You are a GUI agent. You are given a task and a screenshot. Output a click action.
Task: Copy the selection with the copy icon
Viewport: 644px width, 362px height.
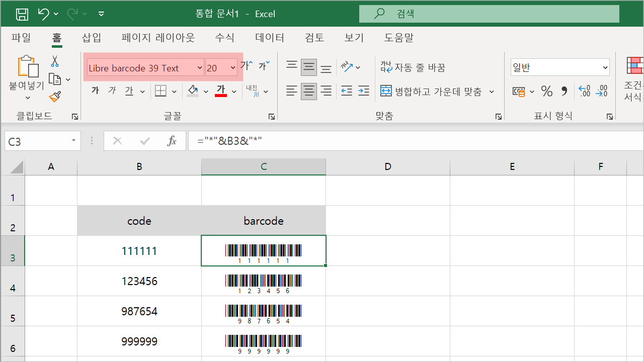point(55,79)
